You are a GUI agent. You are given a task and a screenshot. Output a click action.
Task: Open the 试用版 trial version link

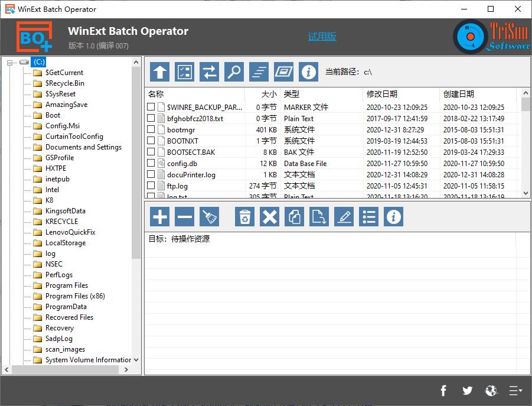click(322, 36)
